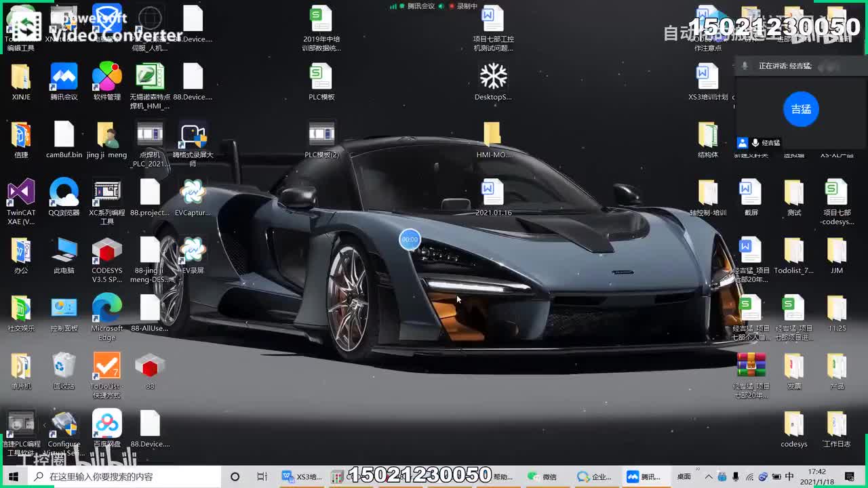
Task: Open the jing ji meng folder
Action: [107, 140]
